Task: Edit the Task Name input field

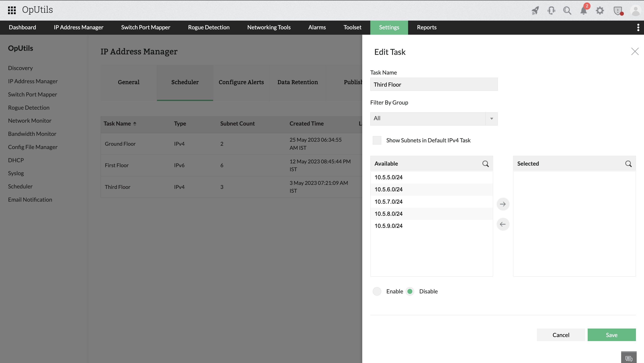Action: [x=434, y=84]
